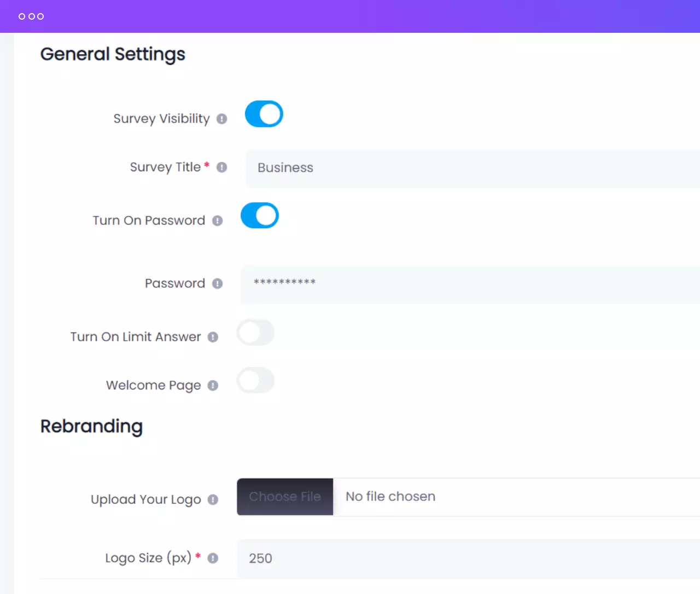Image resolution: width=700 pixels, height=594 pixels.
Task: Disable the Survey Visibility toggle
Action: point(264,114)
